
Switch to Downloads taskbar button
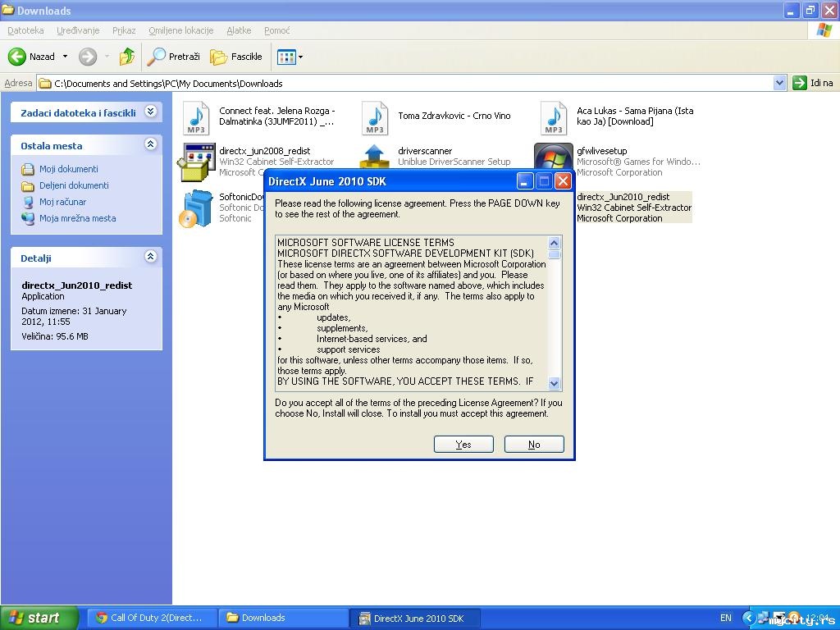click(x=283, y=618)
